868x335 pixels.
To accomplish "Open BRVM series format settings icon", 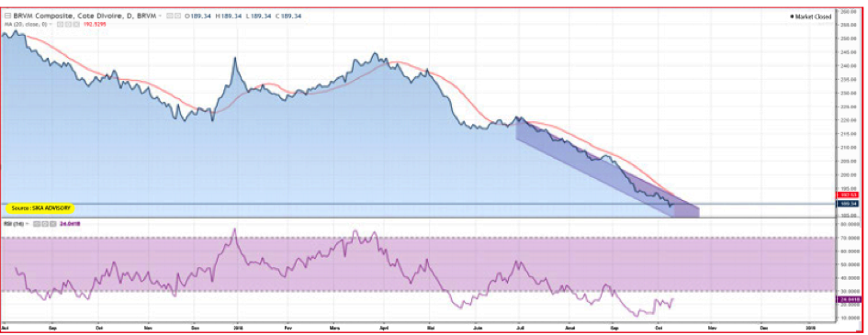I will pos(177,16).
